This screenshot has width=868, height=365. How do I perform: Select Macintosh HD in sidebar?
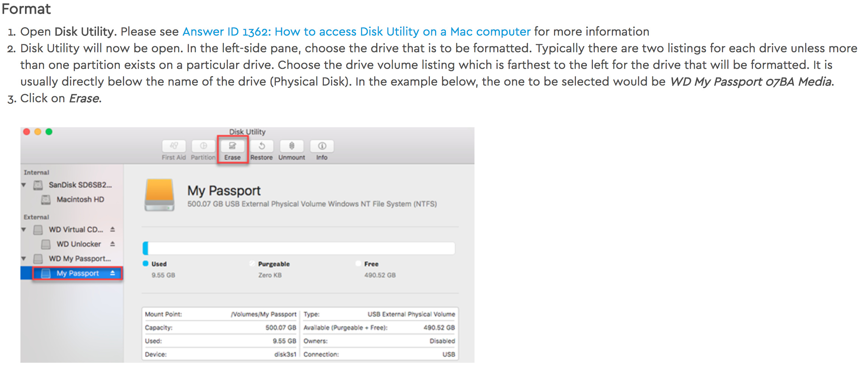coord(80,200)
